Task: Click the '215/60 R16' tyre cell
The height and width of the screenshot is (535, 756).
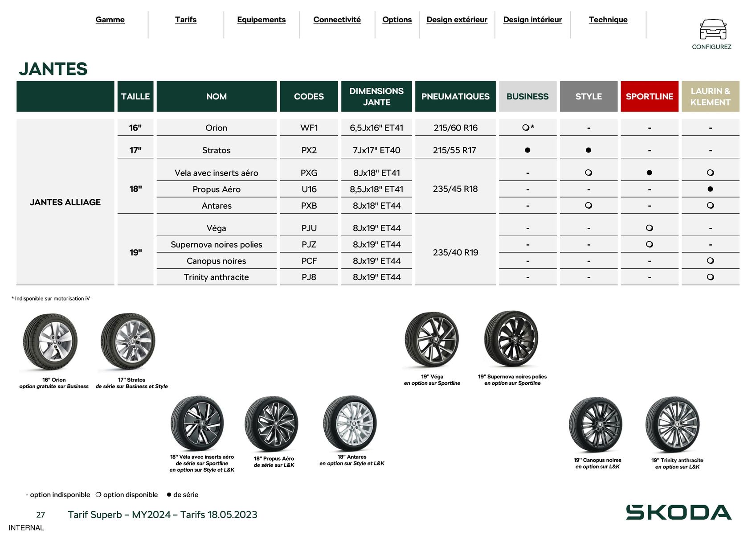Action: (455, 128)
